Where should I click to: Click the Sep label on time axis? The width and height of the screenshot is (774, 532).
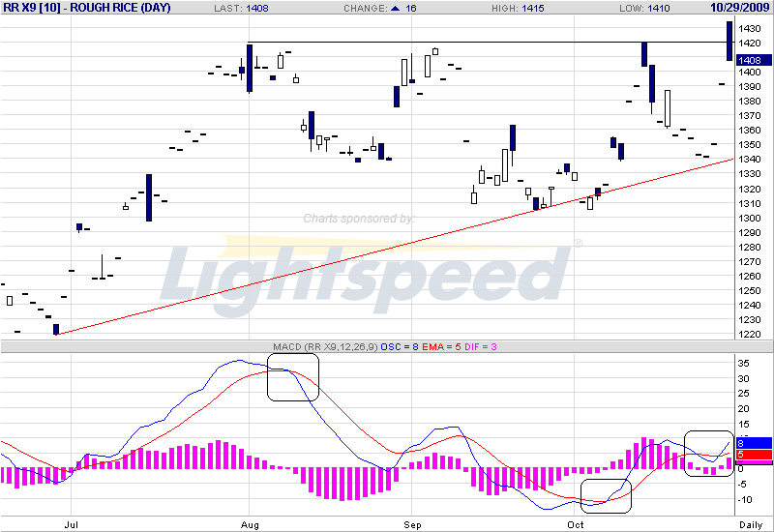(x=412, y=524)
